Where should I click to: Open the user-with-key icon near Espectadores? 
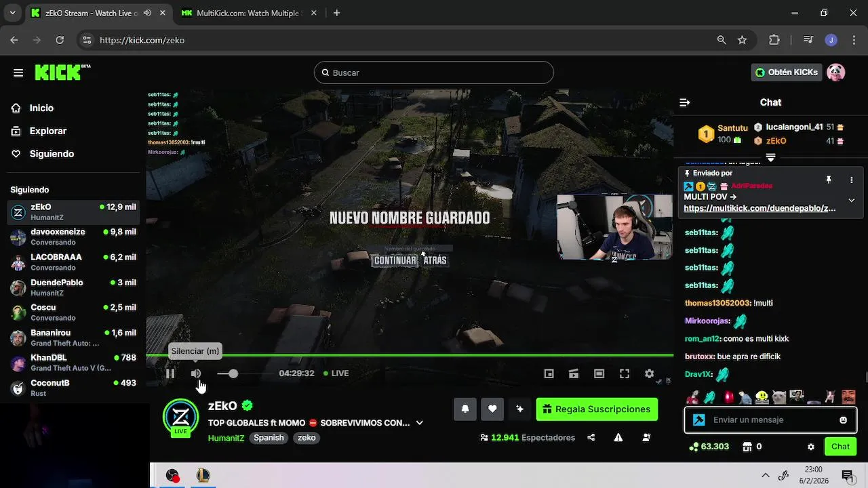coord(646,438)
